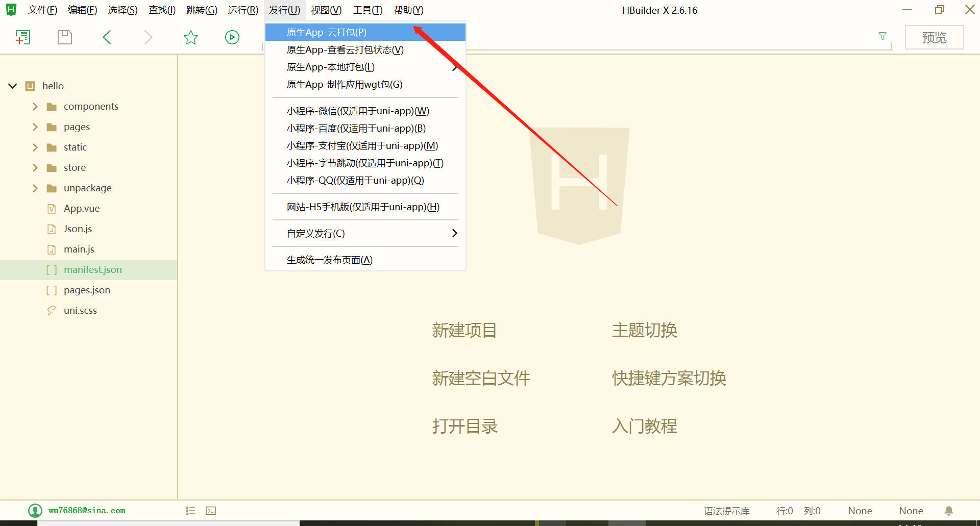Open 原生App-本地打包 submenu
The image size is (980, 526).
coord(365,67)
